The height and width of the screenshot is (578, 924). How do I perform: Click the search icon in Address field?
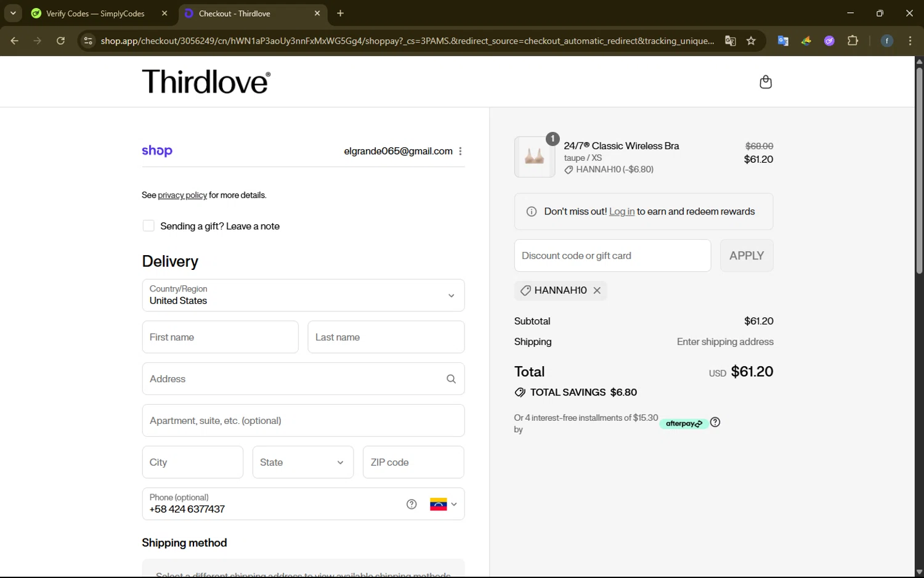451,379
